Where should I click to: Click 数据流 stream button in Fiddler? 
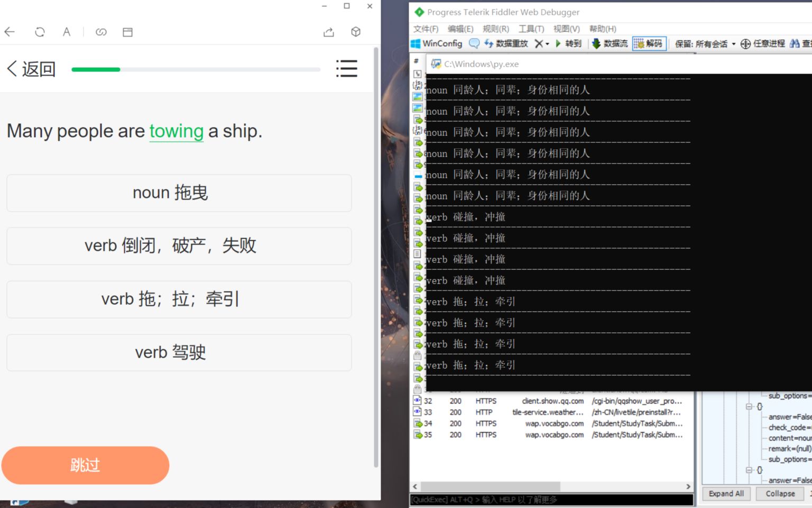point(610,43)
